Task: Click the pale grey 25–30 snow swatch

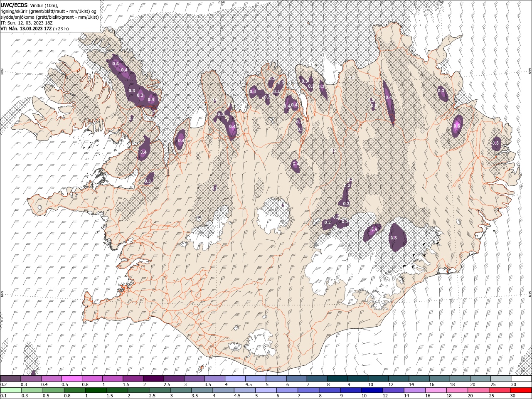Action: (x=501, y=379)
